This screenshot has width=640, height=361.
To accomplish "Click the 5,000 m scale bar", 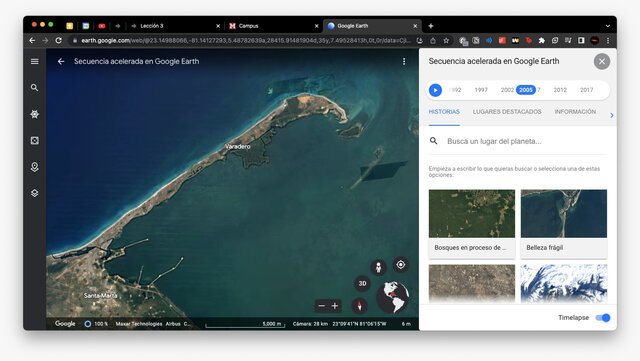I will 245,324.
